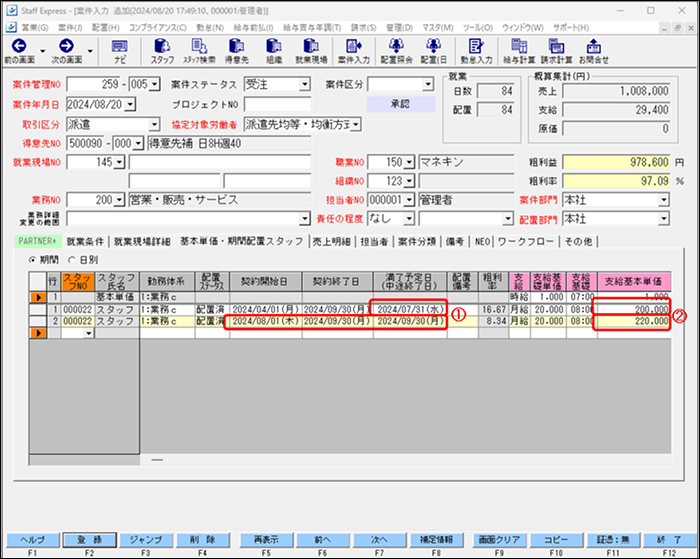
Task: Expand dropdown arrow beside 前の画面
Action: (x=42, y=51)
